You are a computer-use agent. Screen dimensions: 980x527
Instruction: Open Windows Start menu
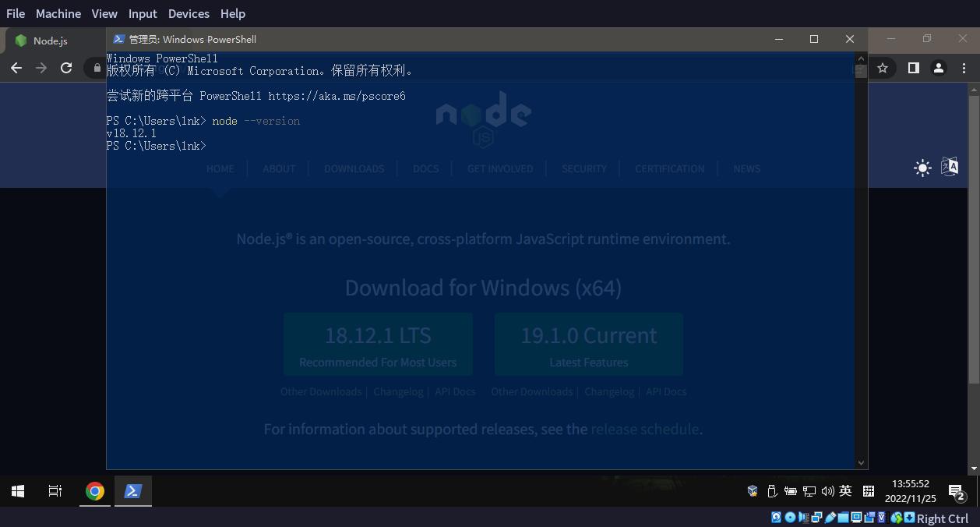tap(18, 491)
